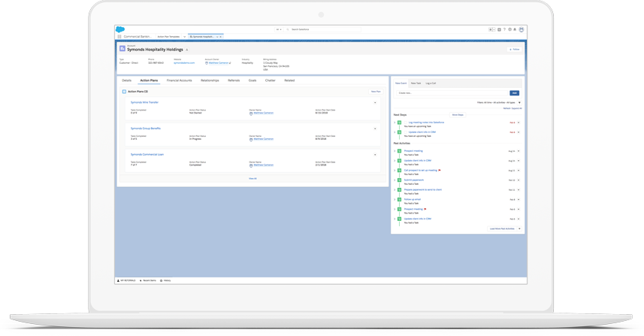The height and width of the screenshot is (336, 644).
Task: Open the Action Plan Templates navigation tab
Action: tap(168, 37)
